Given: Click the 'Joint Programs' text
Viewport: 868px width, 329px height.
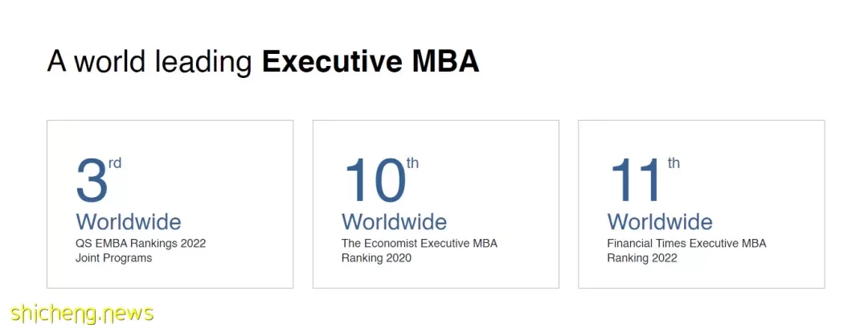Looking at the screenshot, I should pos(113,258).
